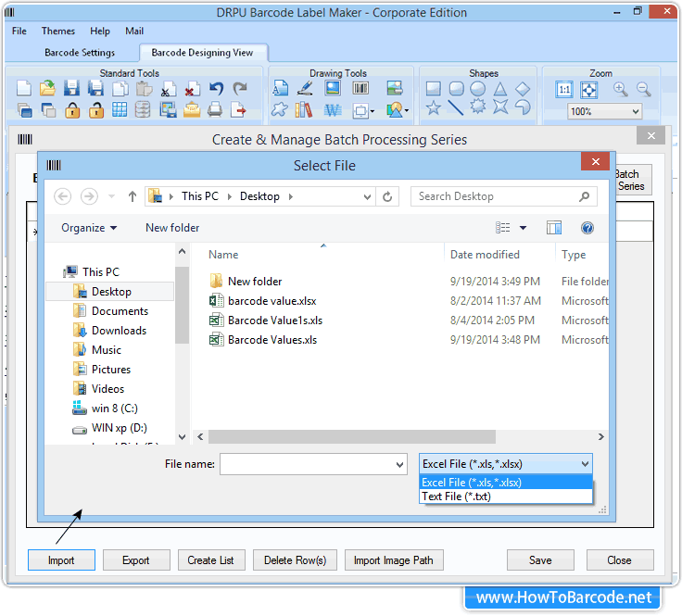Click the Paste clipboard icon
Screen dimensions: 682x616
pos(144,88)
